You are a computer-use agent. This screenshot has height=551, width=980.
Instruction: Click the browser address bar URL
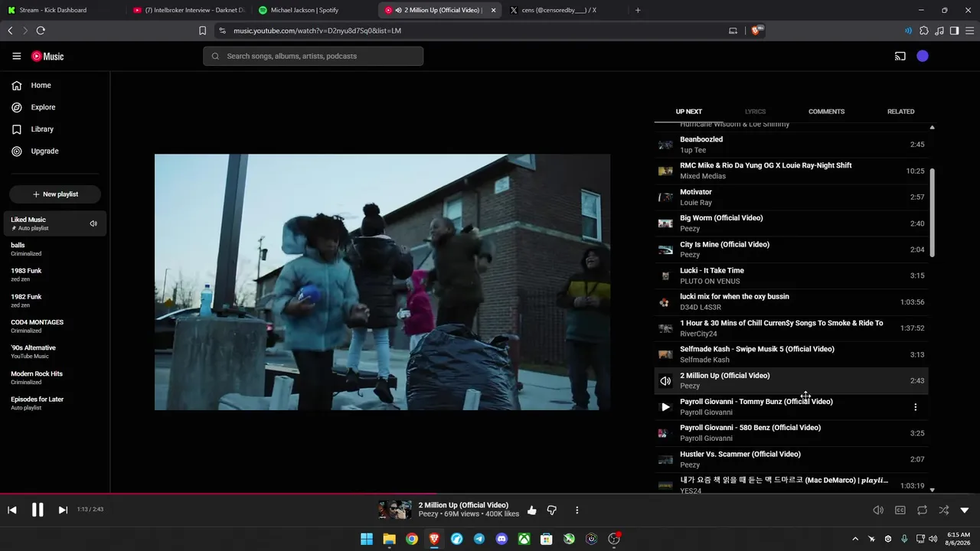317,31
